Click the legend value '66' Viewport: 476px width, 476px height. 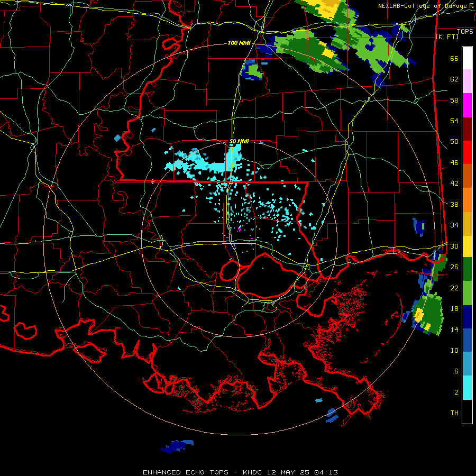pyautogui.click(x=454, y=59)
